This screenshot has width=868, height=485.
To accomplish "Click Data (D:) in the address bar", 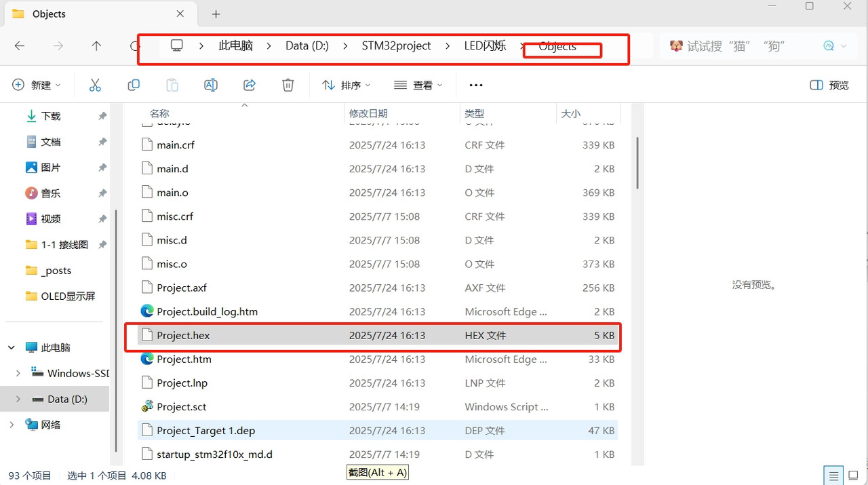I will point(307,45).
